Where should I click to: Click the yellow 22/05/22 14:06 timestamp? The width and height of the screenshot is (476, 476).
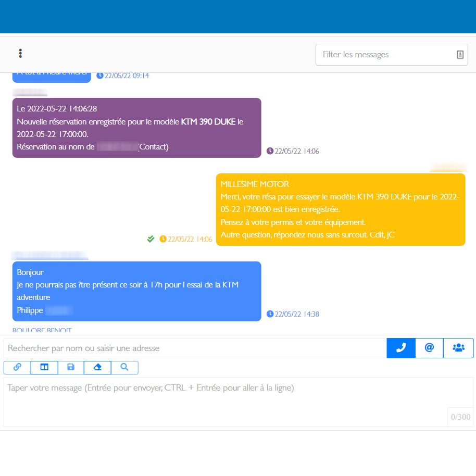(186, 239)
